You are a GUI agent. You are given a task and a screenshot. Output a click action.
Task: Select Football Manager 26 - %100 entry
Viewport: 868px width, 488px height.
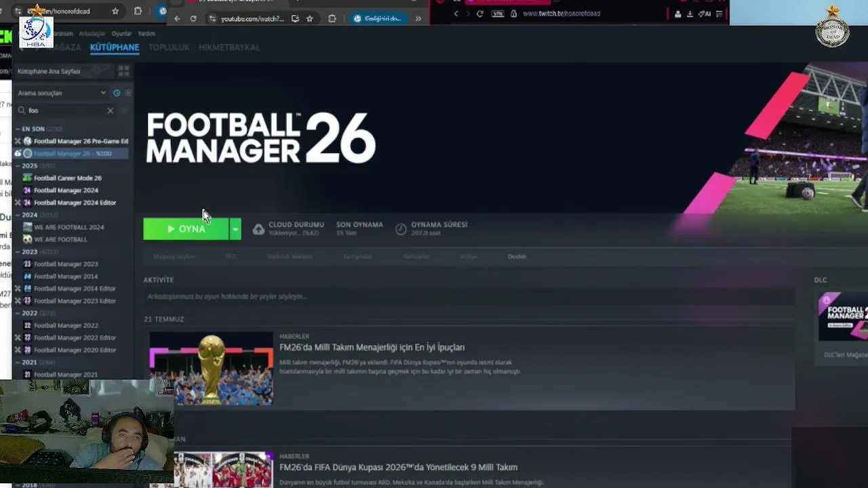[x=73, y=154]
